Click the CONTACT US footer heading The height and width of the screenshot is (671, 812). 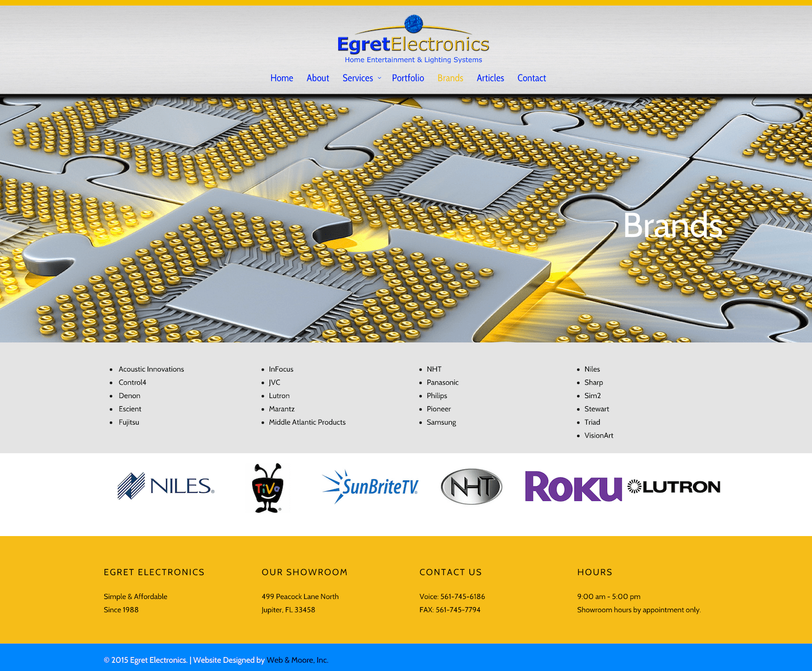click(x=450, y=572)
